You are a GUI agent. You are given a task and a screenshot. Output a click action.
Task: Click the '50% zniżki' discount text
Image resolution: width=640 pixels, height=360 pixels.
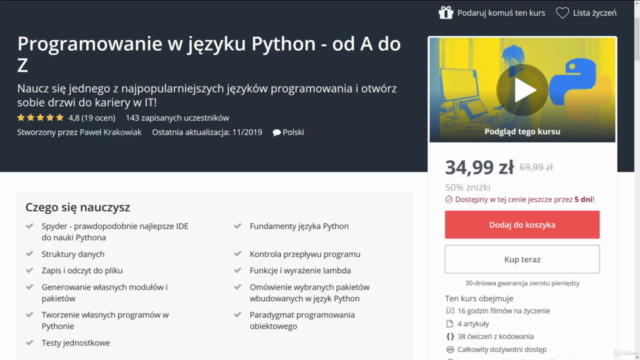(468, 187)
